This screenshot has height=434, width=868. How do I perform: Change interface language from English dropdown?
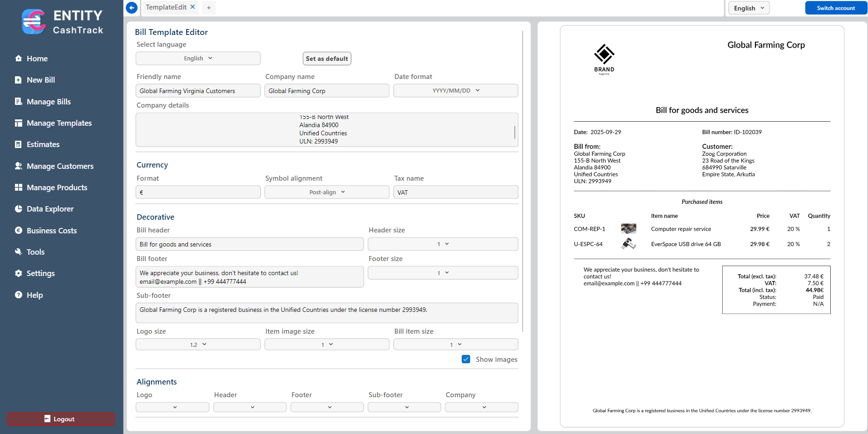tap(749, 8)
